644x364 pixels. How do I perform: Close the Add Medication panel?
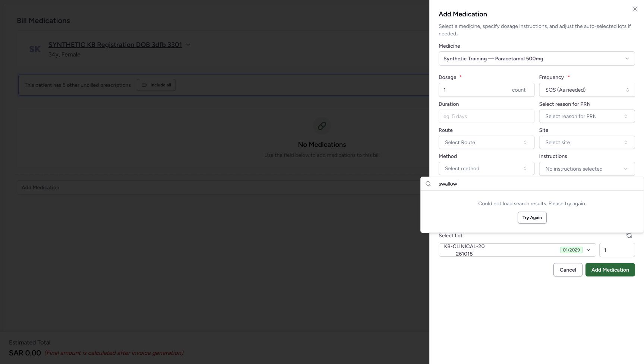click(635, 9)
